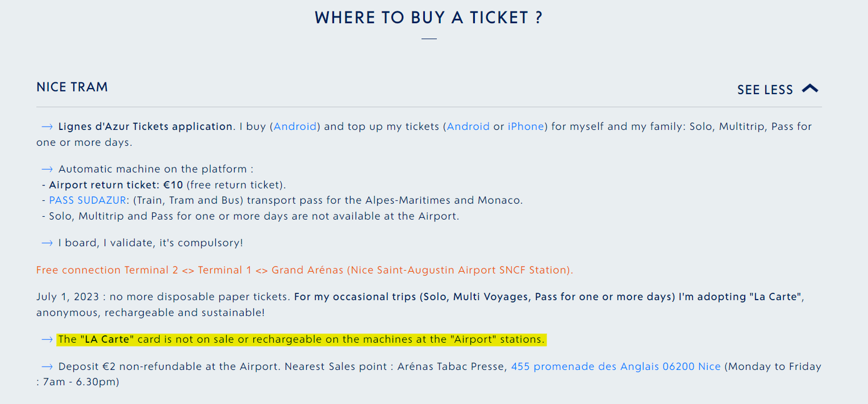This screenshot has height=404, width=868.
Task: Click bold Lignes d'Azur Tickets application text
Action: pos(145,127)
